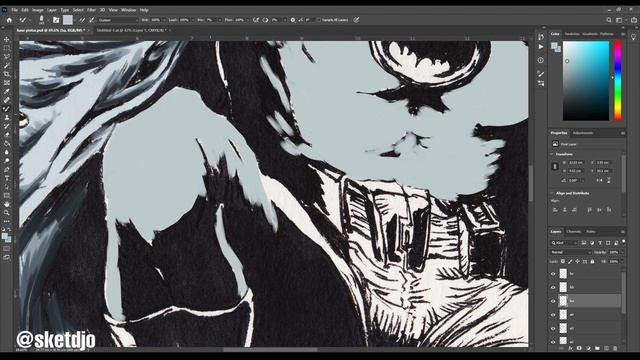
Task: Lock all attributes of layer
Action: [592, 261]
